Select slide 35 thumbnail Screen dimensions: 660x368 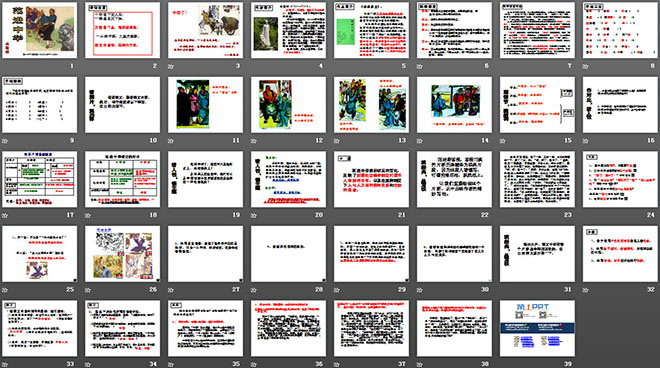coord(205,328)
